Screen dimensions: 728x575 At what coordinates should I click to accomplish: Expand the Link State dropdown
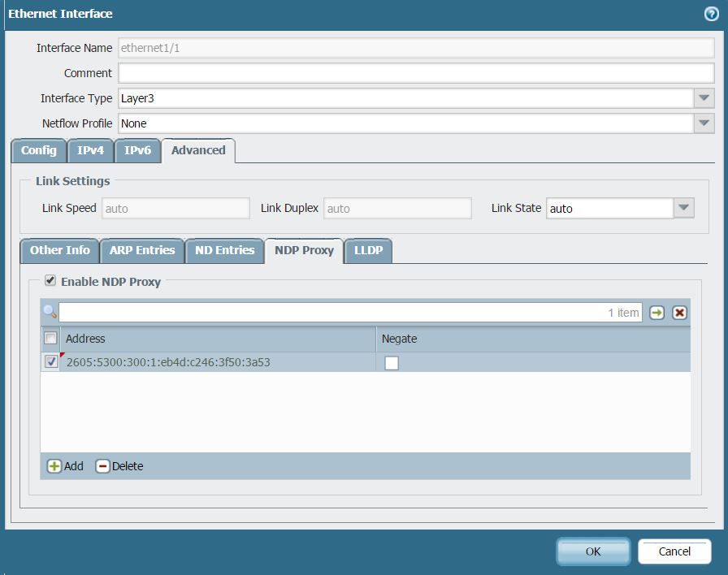[684, 208]
